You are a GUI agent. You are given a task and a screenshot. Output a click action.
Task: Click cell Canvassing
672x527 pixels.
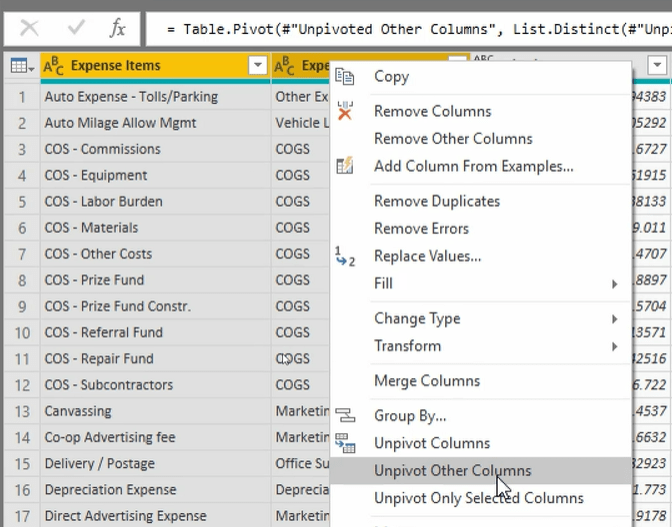click(x=156, y=411)
